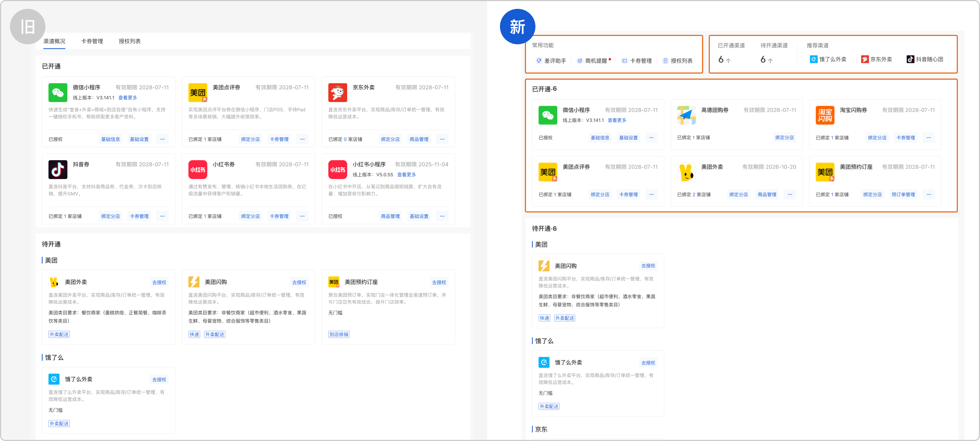The width and height of the screenshot is (980, 441).
Task: Open 商机提醒 with the red dot
Action: 595,61
